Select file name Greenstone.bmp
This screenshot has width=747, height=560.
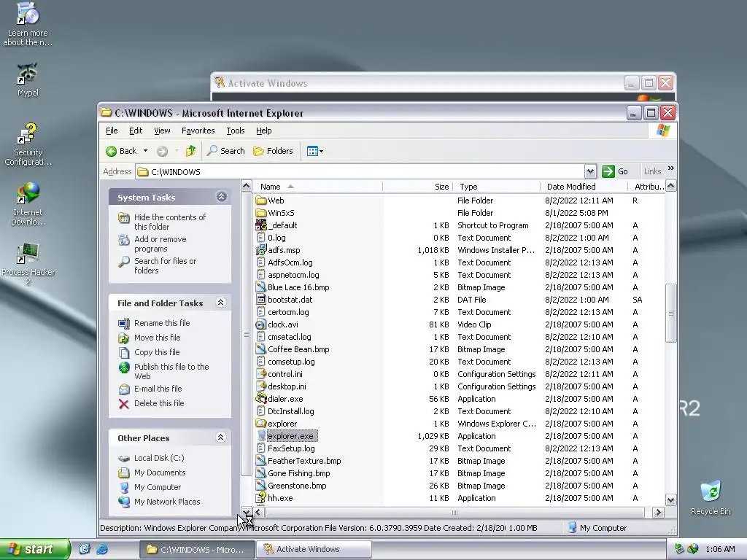pyautogui.click(x=297, y=486)
